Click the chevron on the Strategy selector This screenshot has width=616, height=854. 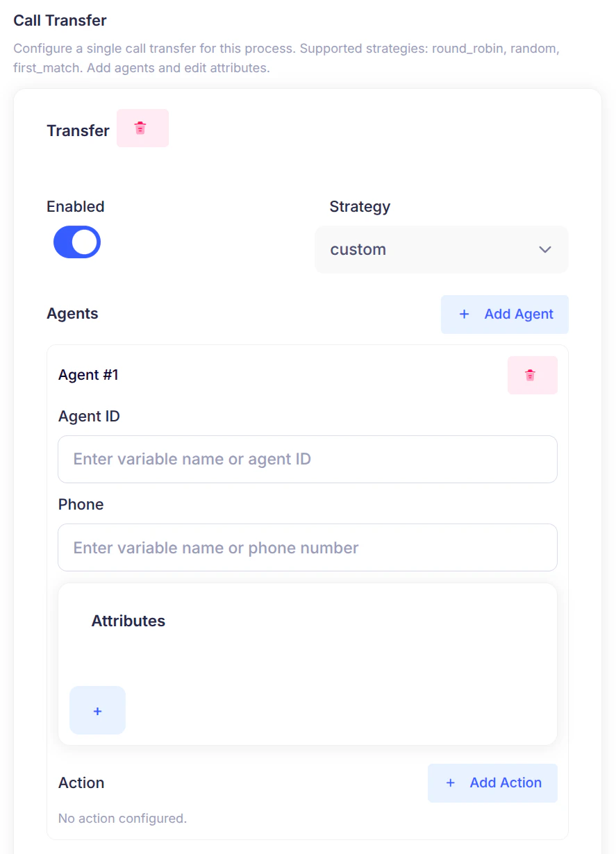[544, 249]
